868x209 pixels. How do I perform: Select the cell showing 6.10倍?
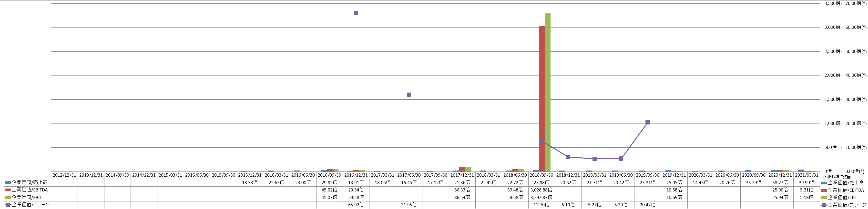click(568, 205)
